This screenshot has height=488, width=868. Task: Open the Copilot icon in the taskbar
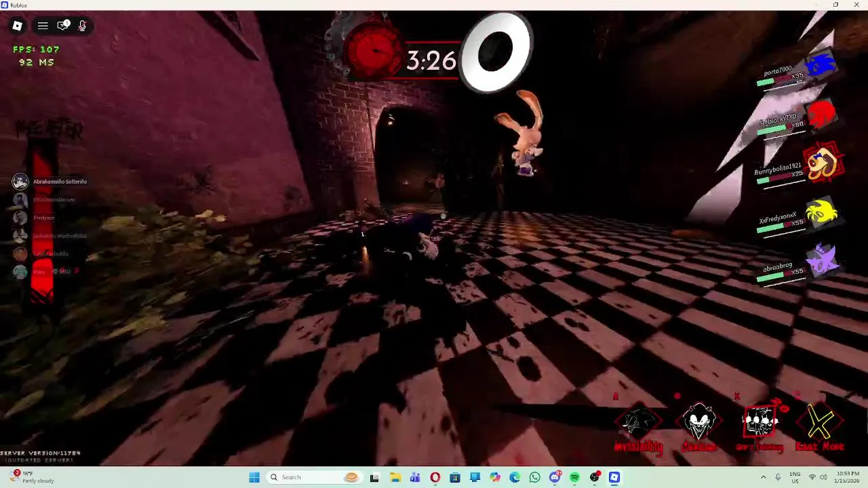click(x=495, y=477)
